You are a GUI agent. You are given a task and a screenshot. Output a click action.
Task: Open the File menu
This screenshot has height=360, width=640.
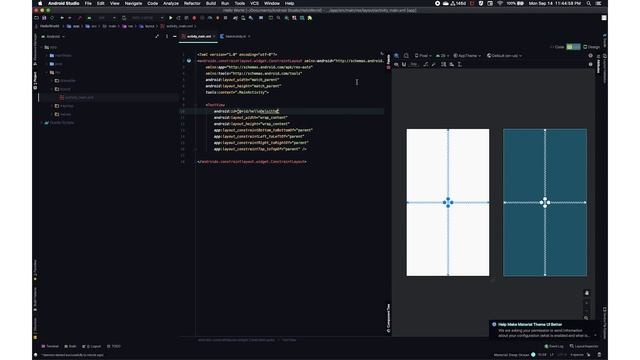point(88,3)
